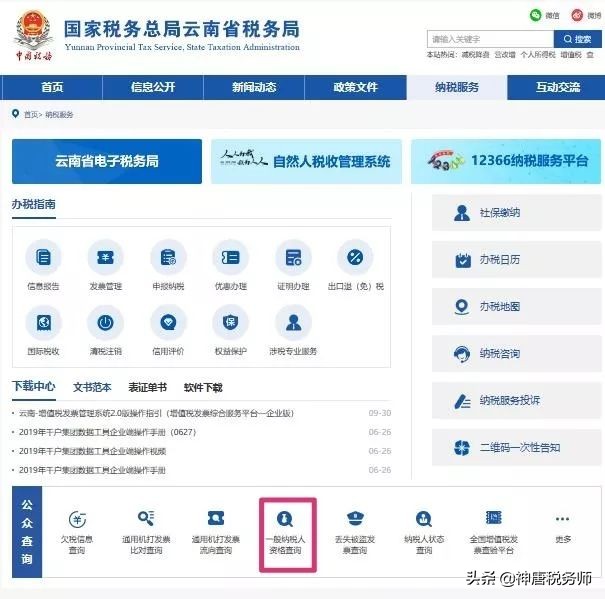Open 丢失被盗发票查询 icon
The height and width of the screenshot is (599, 605).
tap(355, 518)
